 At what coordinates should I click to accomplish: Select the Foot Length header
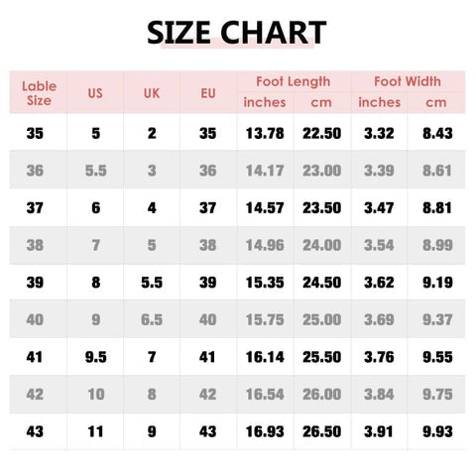tap(294, 81)
